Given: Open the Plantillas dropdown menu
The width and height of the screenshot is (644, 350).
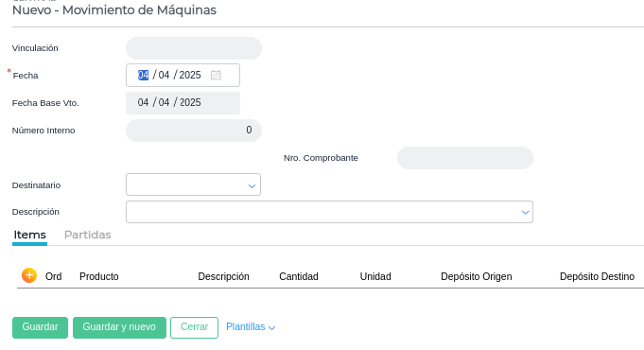Looking at the screenshot, I should pos(251,327).
